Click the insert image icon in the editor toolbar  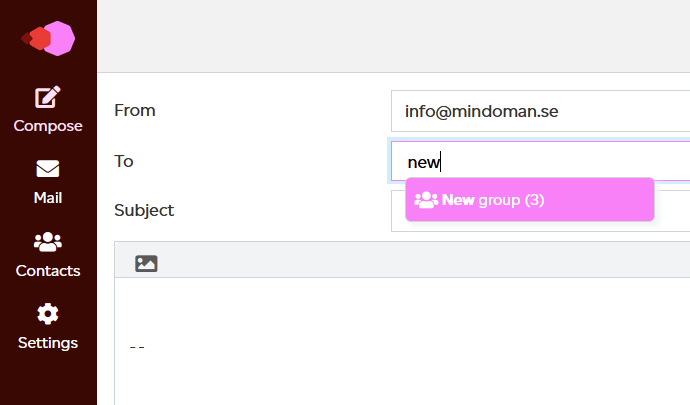[x=146, y=263]
